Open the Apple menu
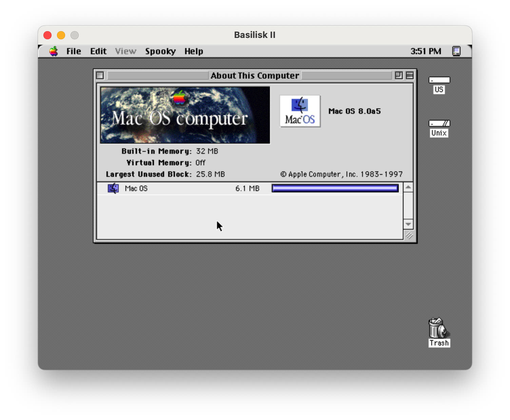 click(53, 51)
